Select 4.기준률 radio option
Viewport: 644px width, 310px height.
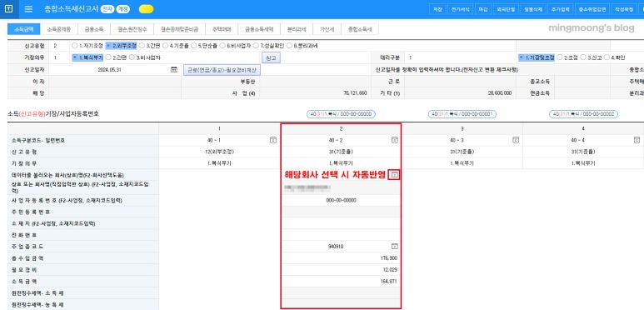pos(177,46)
